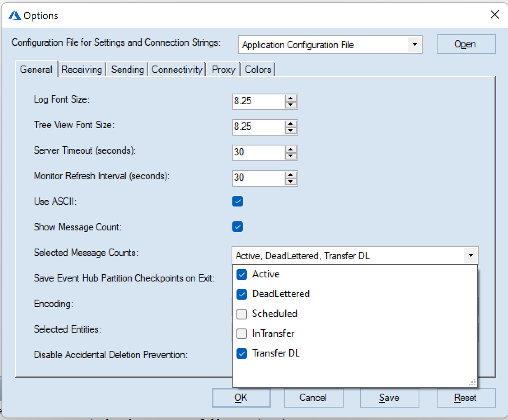
Task: Toggle the Show Message Count checkbox
Action: [x=238, y=227]
